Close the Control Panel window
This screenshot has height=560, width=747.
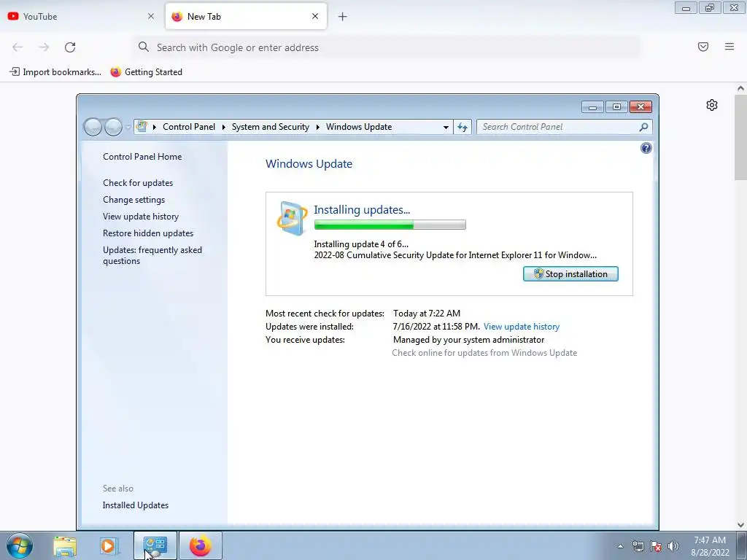click(x=640, y=107)
